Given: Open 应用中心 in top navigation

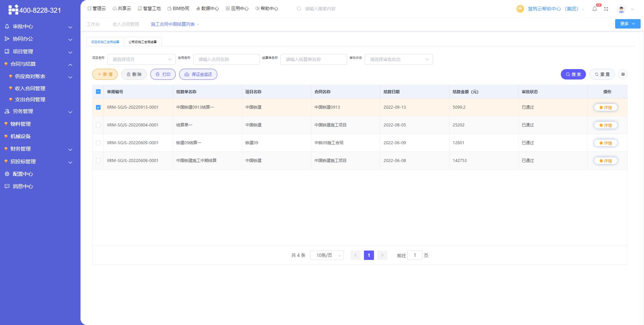Looking at the screenshot, I should coord(237,8).
